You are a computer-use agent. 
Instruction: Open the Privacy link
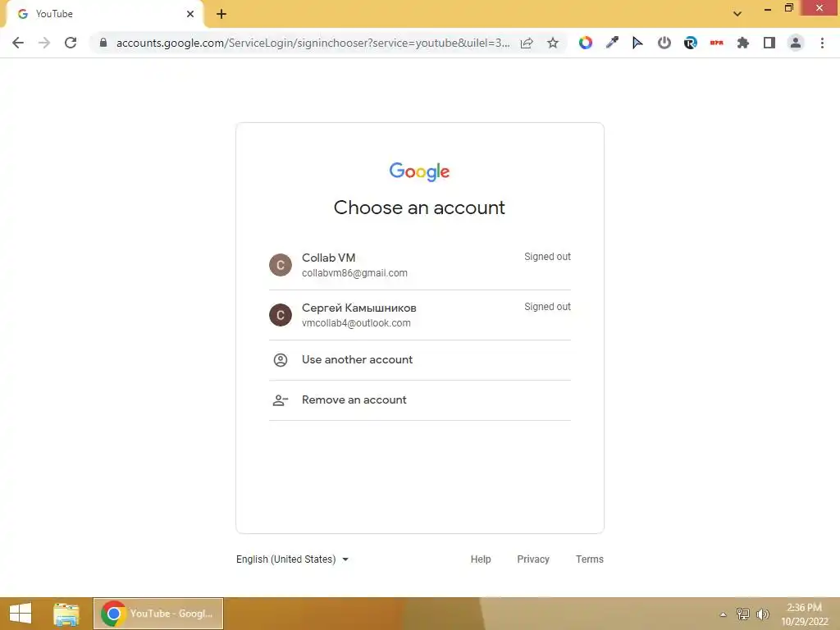[x=533, y=559]
